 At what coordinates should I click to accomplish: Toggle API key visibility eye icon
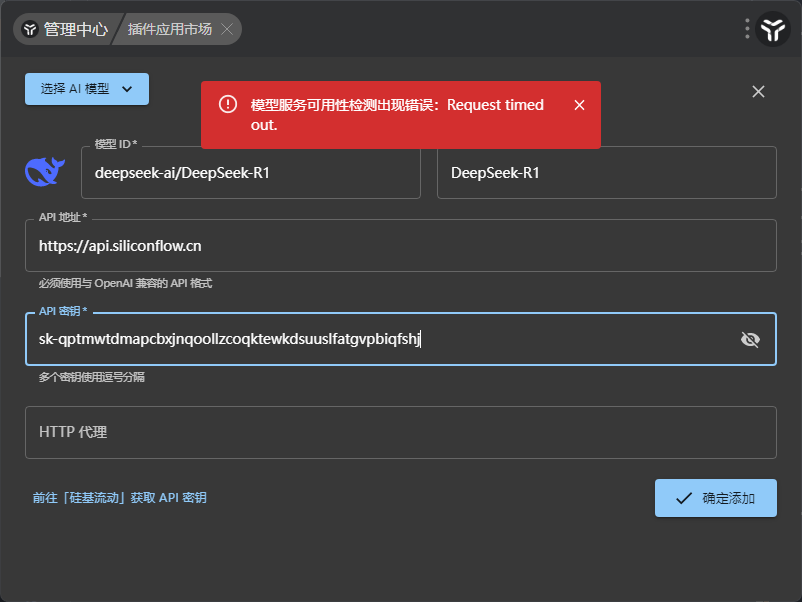coord(750,340)
